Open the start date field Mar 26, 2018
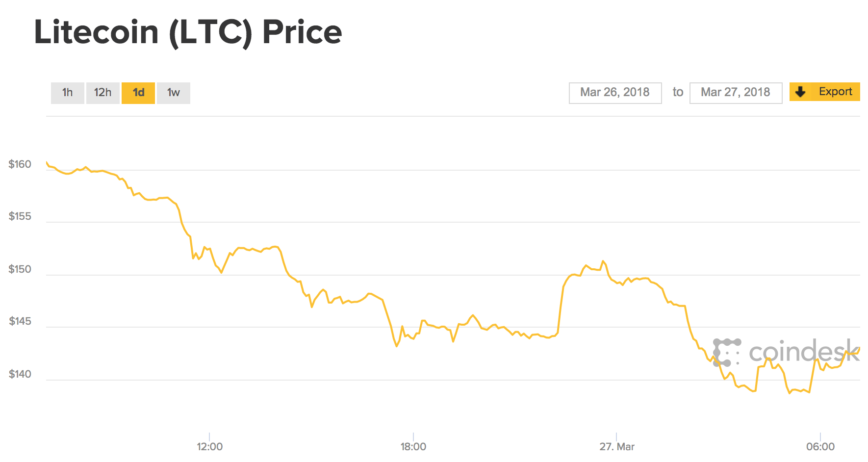Screen dimensions: 868x462 (615, 92)
